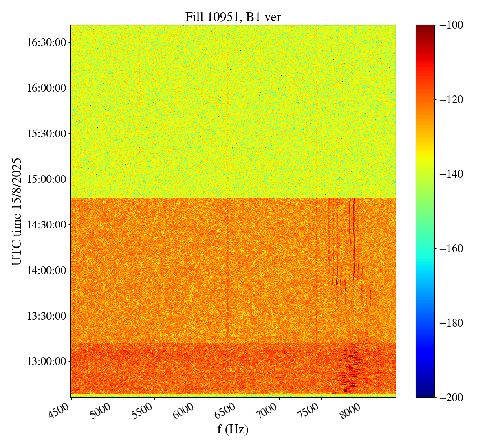
Task: Click the "f (Hz)" x-axis label
Action: coord(233,429)
